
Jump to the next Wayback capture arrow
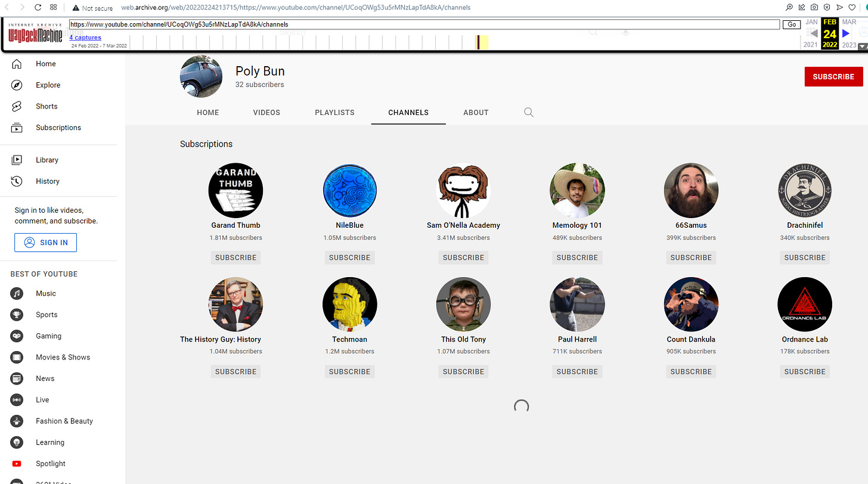coord(846,33)
